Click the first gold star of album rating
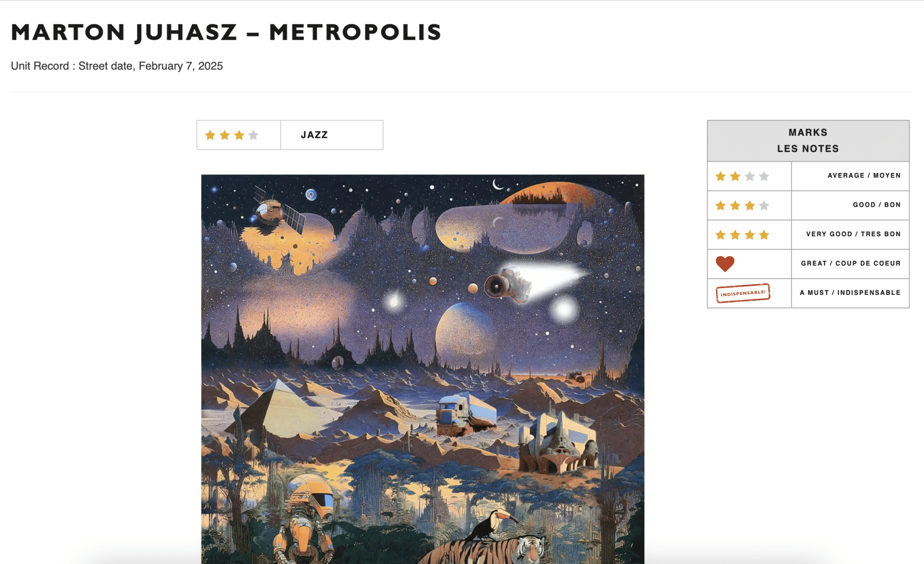 (x=210, y=135)
